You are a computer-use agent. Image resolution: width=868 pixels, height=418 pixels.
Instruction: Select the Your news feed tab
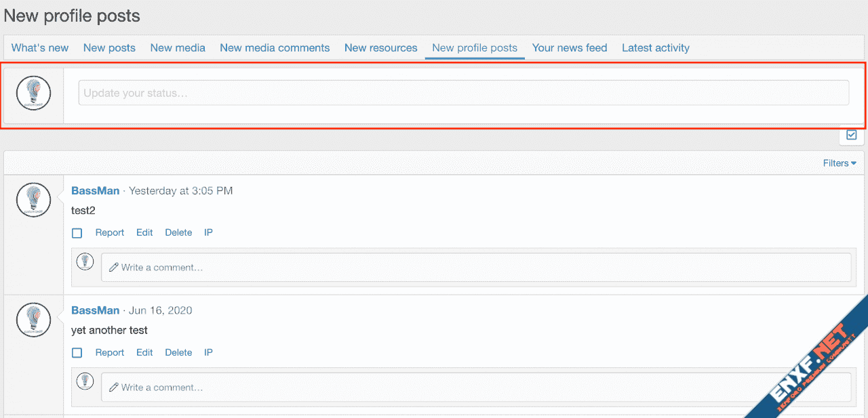[569, 48]
